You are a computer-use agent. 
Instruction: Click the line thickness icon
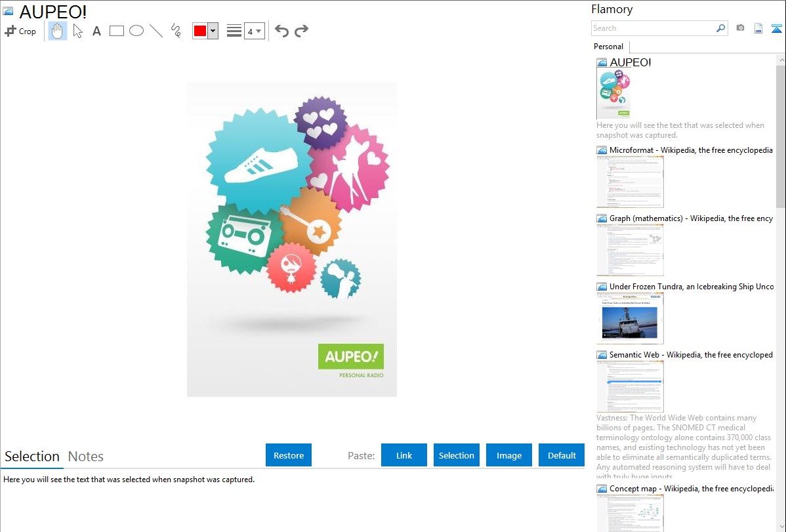234,31
